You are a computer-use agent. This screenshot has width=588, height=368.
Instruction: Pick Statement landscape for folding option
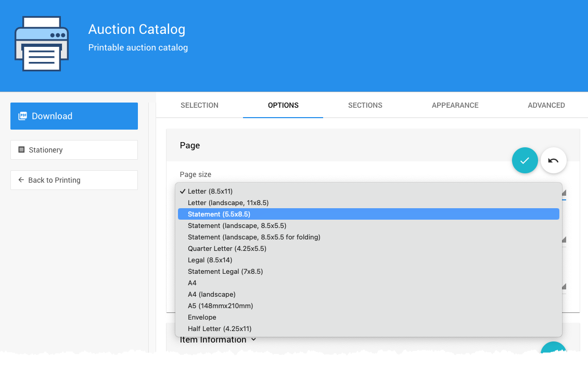point(254,237)
